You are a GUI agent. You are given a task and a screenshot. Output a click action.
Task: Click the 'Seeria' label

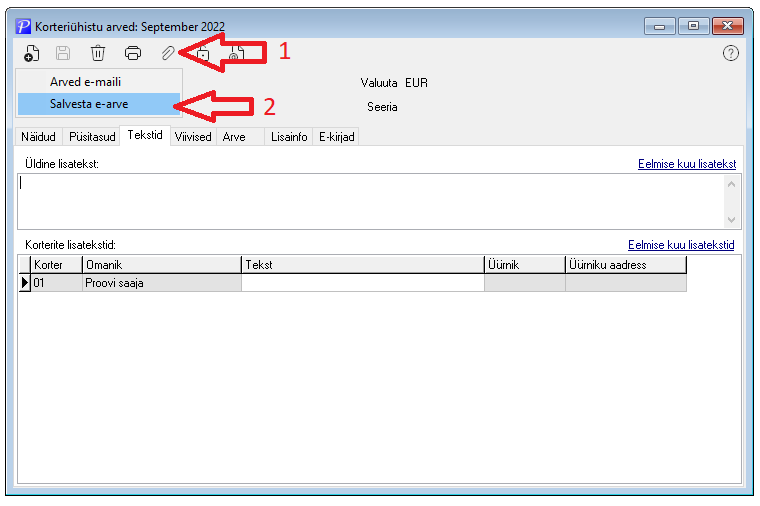click(x=382, y=107)
